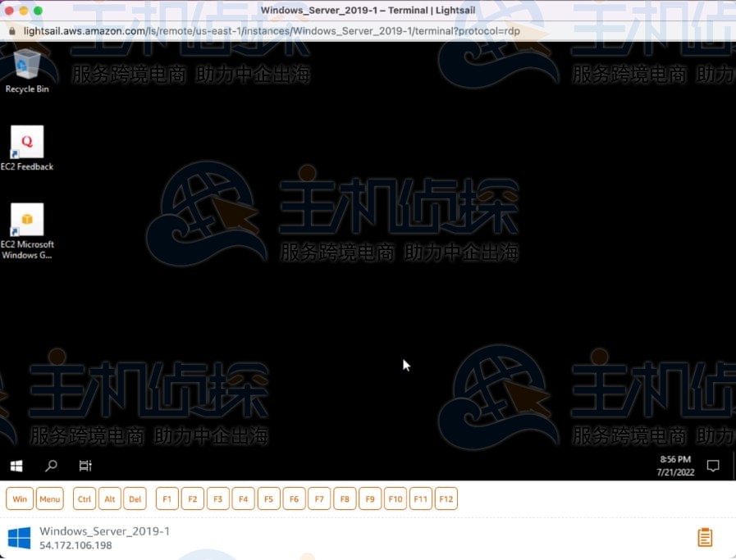Image resolution: width=736 pixels, height=560 pixels.
Task: Click the taskbar clock showing 8:56 PM
Action: [674, 466]
